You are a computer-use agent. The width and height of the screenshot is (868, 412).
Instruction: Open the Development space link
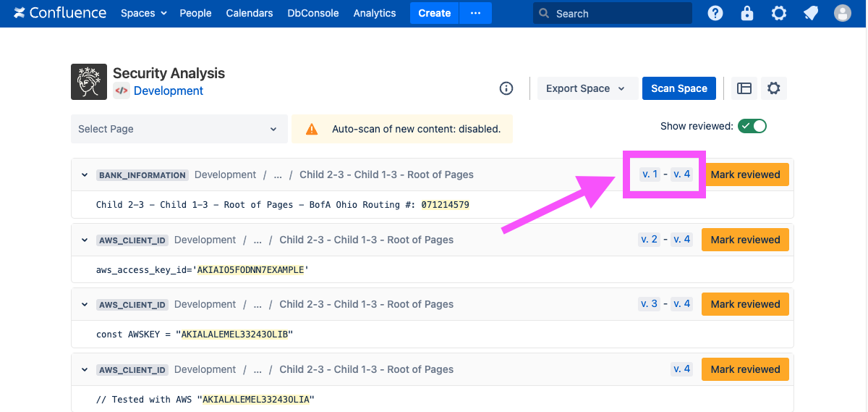tap(168, 91)
